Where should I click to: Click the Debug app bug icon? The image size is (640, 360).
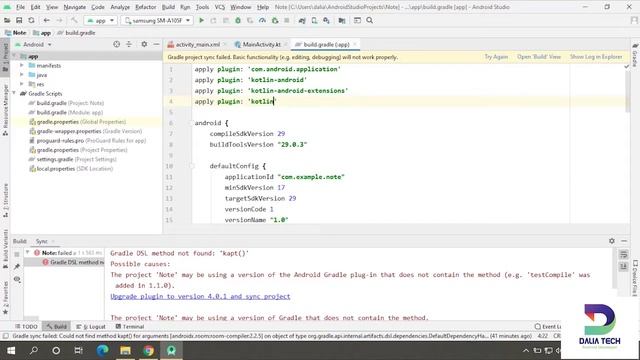(x=238, y=20)
